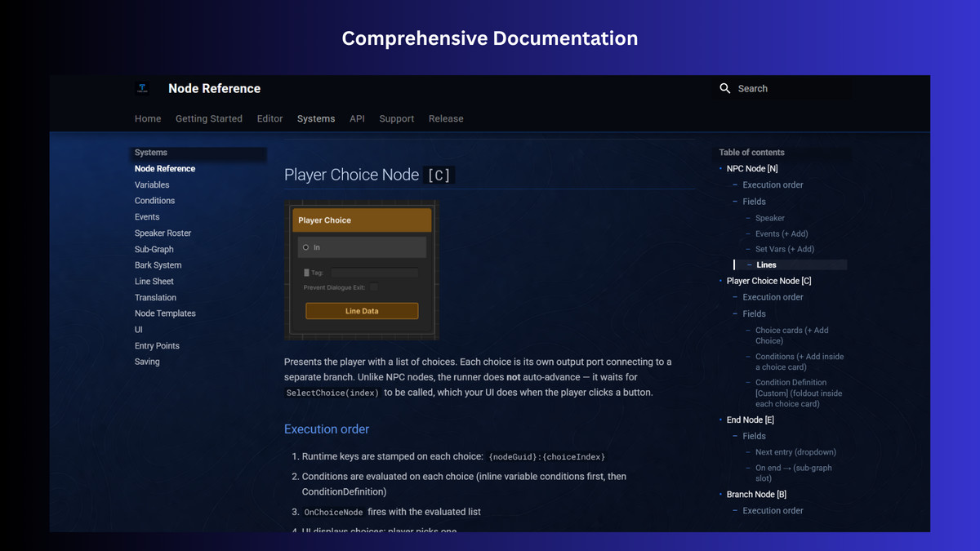Jump to Execution order under Branch Node
Screen dimensions: 980x551
tap(773, 511)
